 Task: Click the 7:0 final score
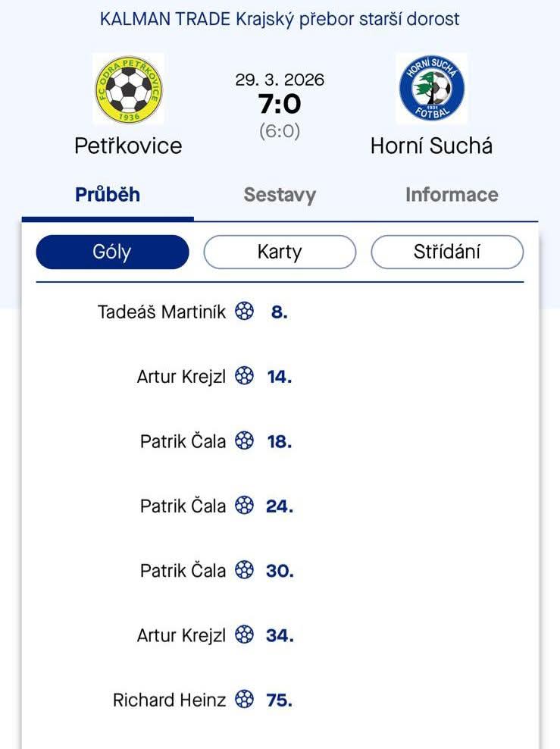coord(280,104)
